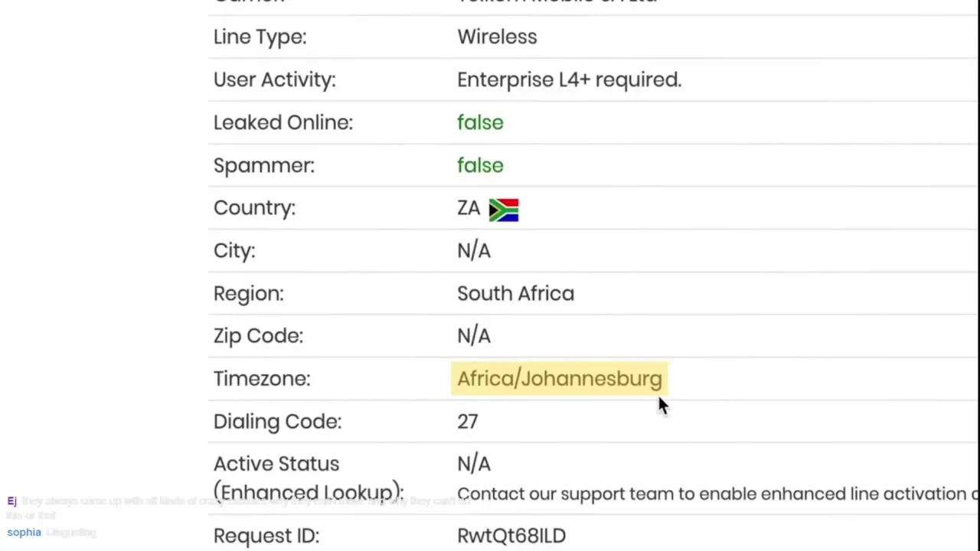Select the Wireless line type value
This screenshot has height=551, width=980.
point(497,37)
